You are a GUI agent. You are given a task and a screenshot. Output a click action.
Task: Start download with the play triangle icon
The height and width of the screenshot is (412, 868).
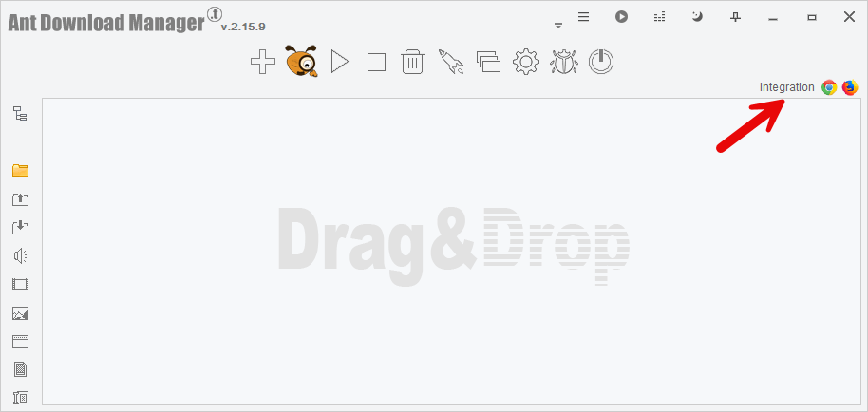[x=340, y=62]
